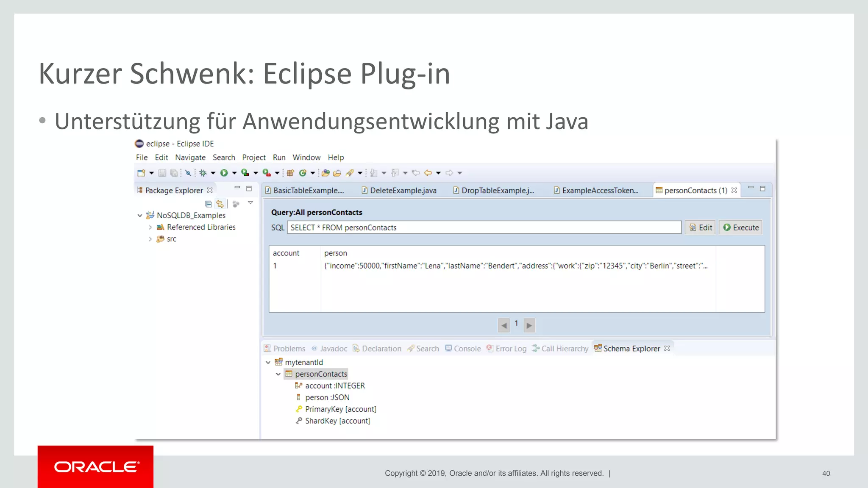Open the New wizard dropdown arrow
Image resolution: width=868 pixels, height=488 pixels.
pyautogui.click(x=151, y=173)
